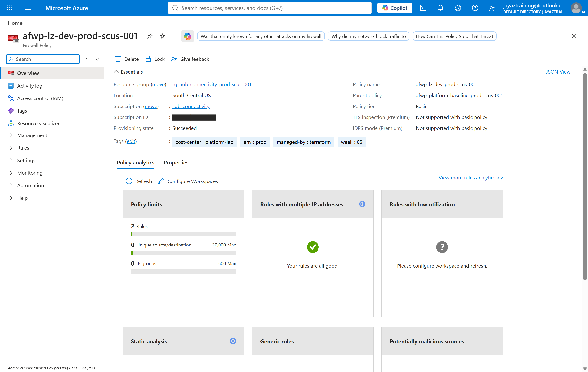Collapse the sidebar with double chevron
The image size is (588, 372).
[98, 59]
